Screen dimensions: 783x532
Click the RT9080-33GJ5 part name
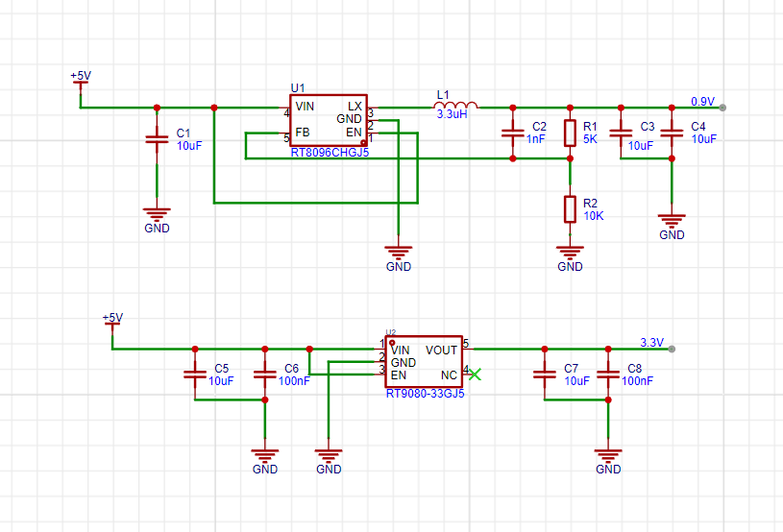pos(425,394)
